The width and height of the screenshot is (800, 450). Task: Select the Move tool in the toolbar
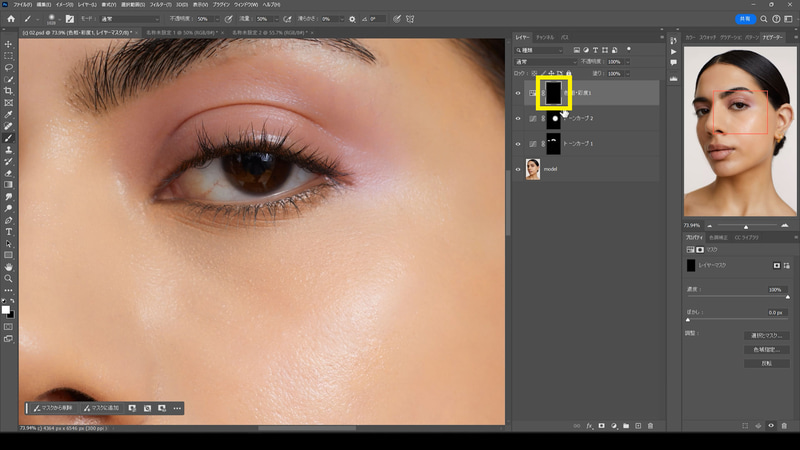(8, 44)
